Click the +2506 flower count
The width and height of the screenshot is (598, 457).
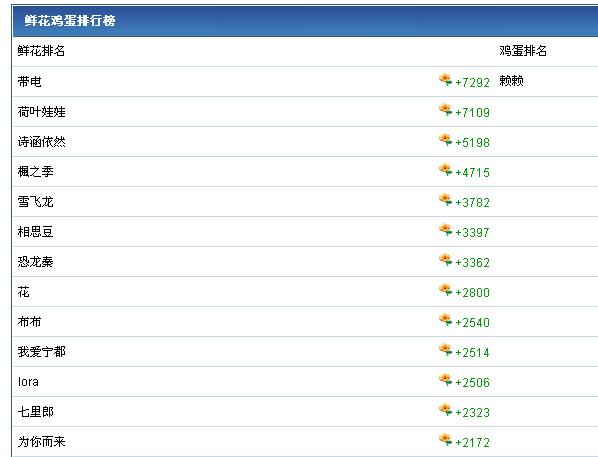tap(473, 383)
